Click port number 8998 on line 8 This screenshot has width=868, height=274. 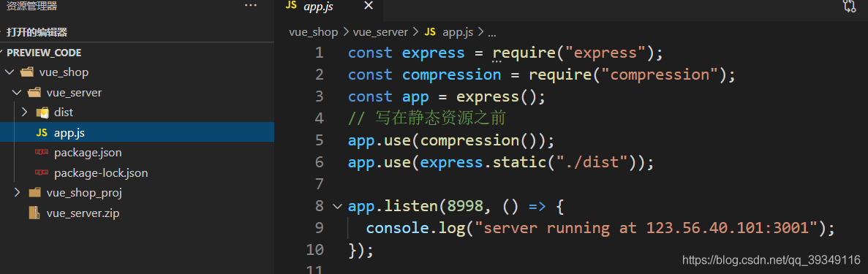tap(465, 207)
